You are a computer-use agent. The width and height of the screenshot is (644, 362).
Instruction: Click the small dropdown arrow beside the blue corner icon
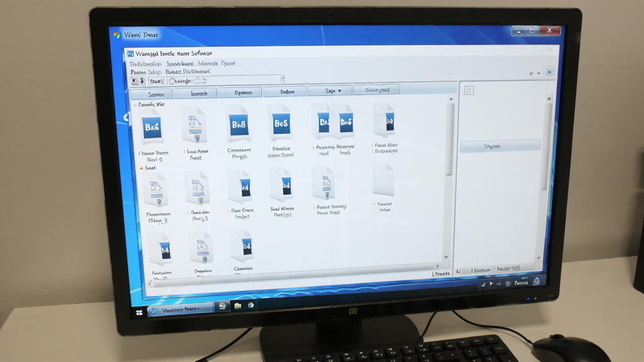(x=539, y=74)
